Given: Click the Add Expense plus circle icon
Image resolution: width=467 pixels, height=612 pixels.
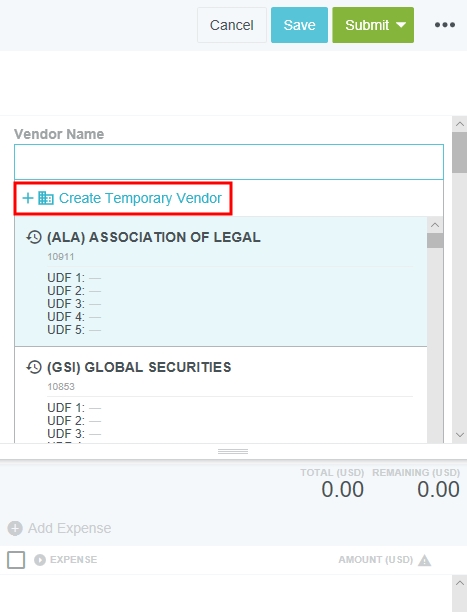Looking at the screenshot, I should tap(15, 528).
